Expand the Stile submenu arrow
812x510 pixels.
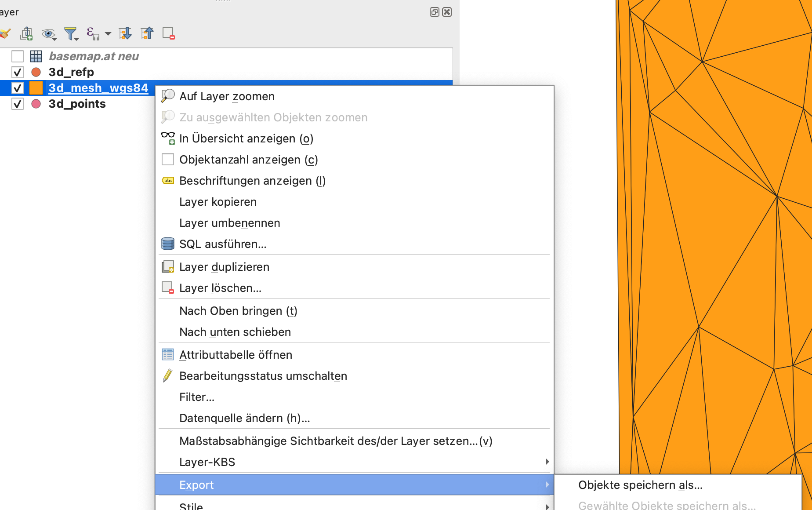point(547,506)
